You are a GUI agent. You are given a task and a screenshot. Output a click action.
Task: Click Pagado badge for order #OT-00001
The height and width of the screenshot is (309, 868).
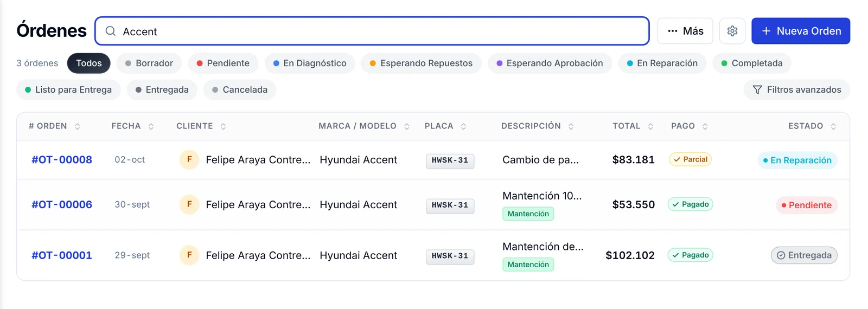click(x=690, y=255)
